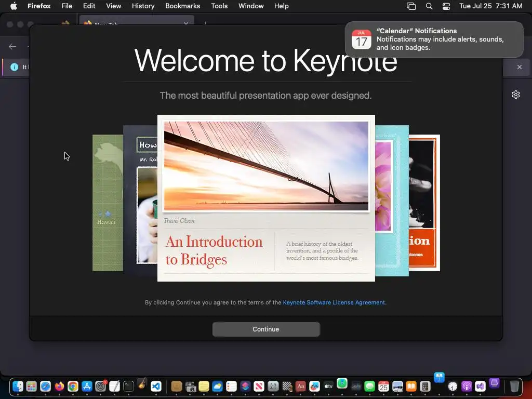Image resolution: width=532 pixels, height=399 pixels.
Task: Open the Help menu
Action: pyautogui.click(x=281, y=6)
